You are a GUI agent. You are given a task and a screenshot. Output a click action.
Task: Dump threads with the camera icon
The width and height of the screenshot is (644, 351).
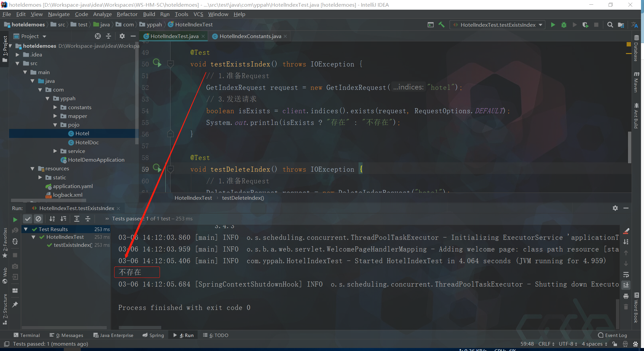pyautogui.click(x=15, y=266)
